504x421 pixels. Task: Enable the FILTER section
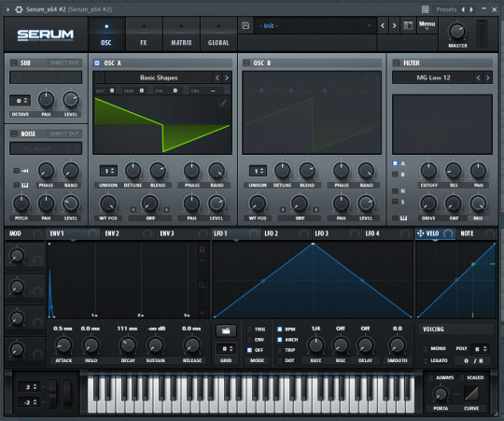coord(397,63)
